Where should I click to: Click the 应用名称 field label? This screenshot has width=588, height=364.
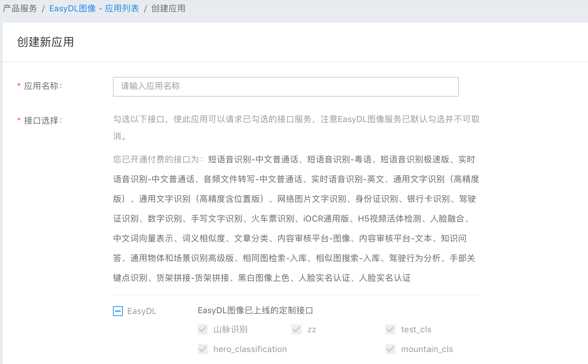[x=43, y=86]
